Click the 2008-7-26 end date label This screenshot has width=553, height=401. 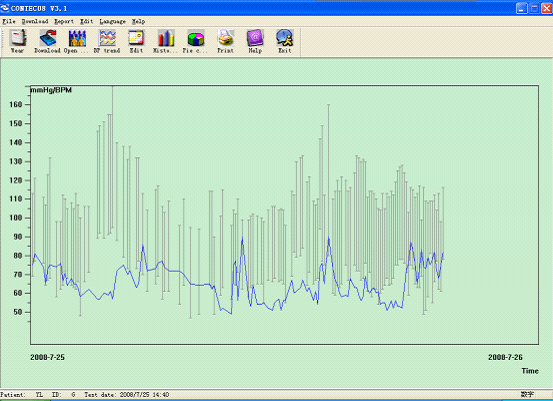pyautogui.click(x=505, y=357)
